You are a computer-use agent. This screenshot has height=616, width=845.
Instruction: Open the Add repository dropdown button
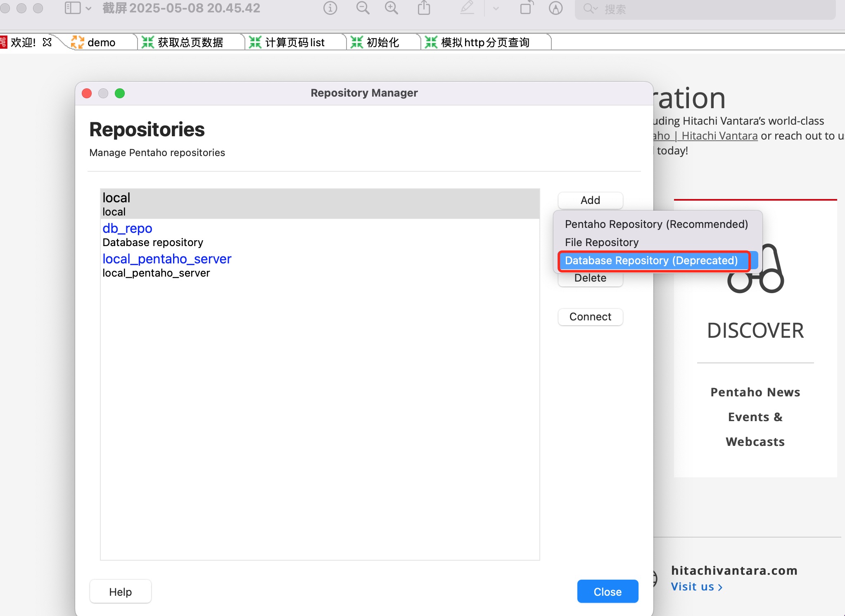pos(590,200)
